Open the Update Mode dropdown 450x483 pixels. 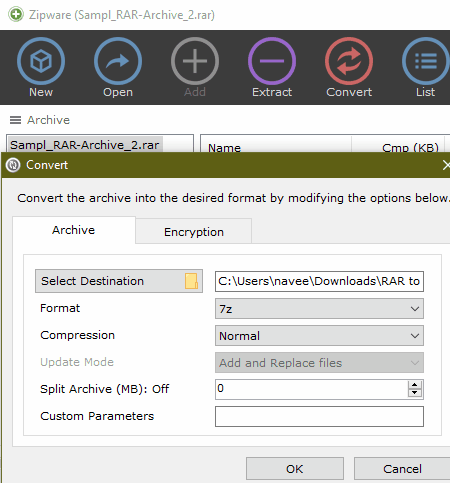click(319, 363)
